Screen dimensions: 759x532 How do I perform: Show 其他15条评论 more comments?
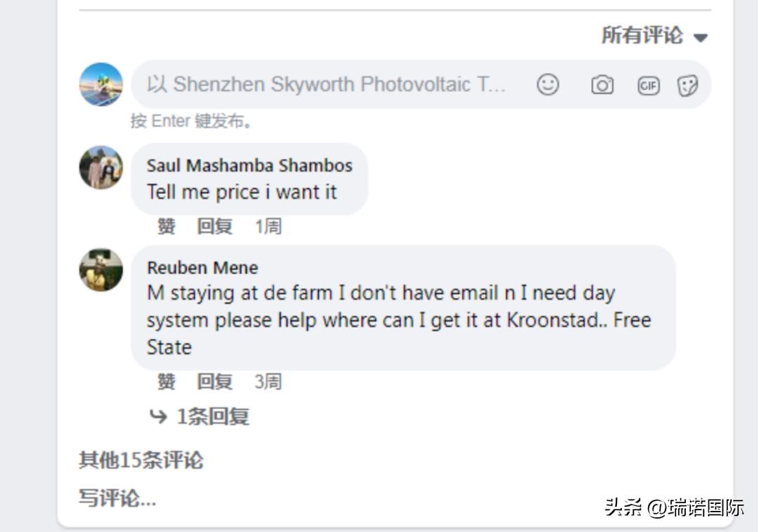pos(141,461)
